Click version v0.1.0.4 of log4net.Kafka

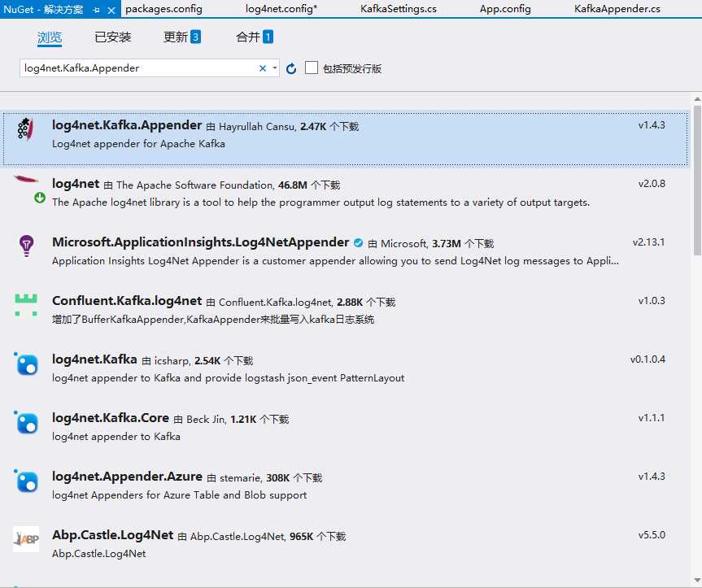pos(647,359)
